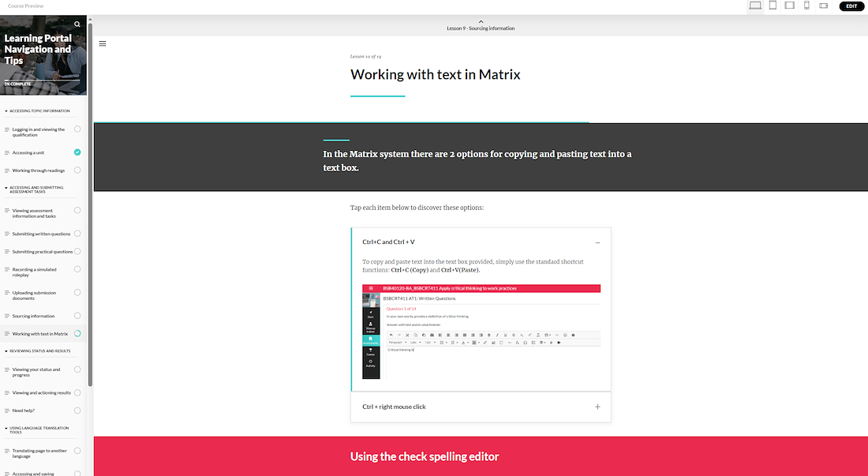Select the landscape tablet preview icon

(x=790, y=6)
